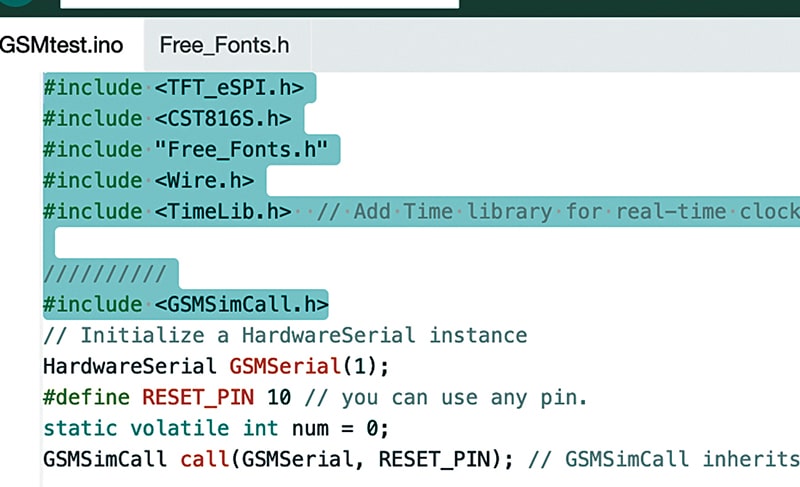Switch to the GSMtest.ino tab

[61, 45]
